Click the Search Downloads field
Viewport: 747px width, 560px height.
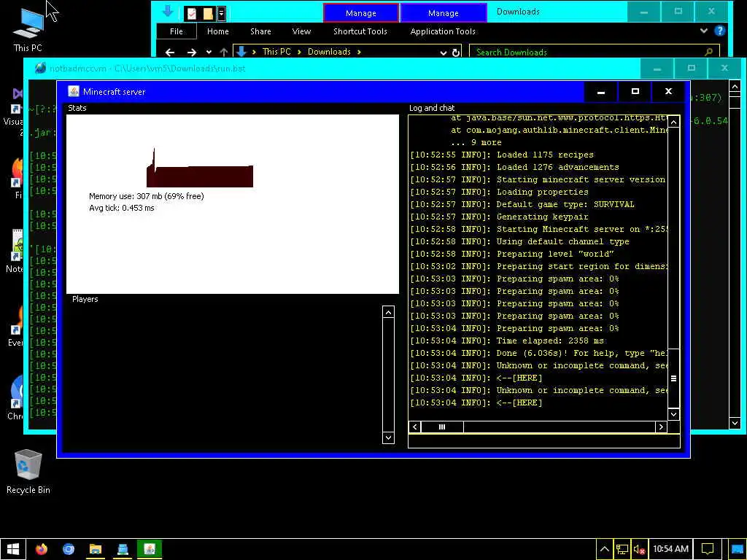point(594,52)
